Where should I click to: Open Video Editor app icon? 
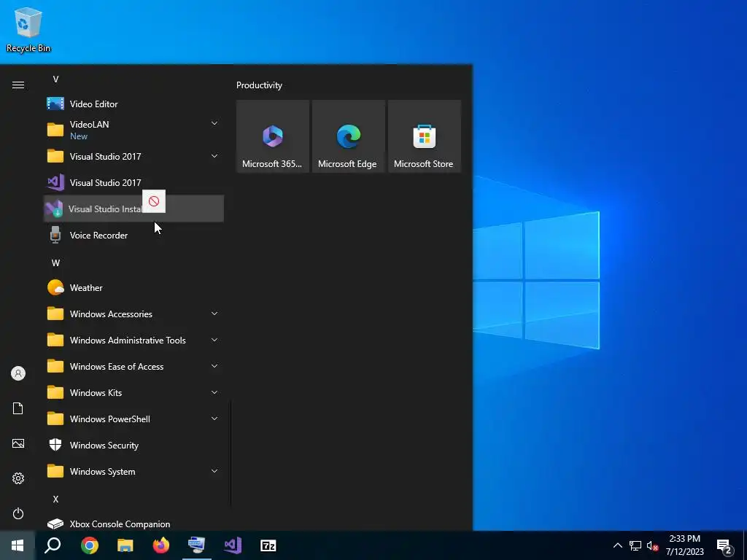55,104
